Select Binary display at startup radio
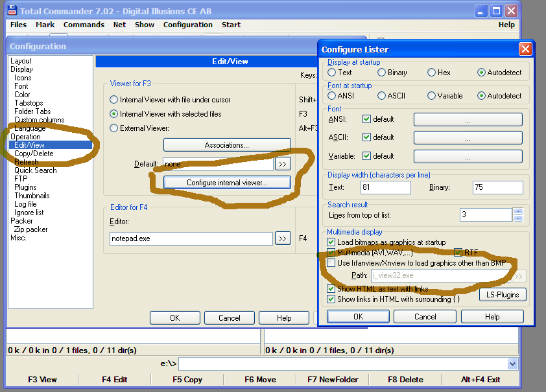546x392 pixels. (x=381, y=73)
